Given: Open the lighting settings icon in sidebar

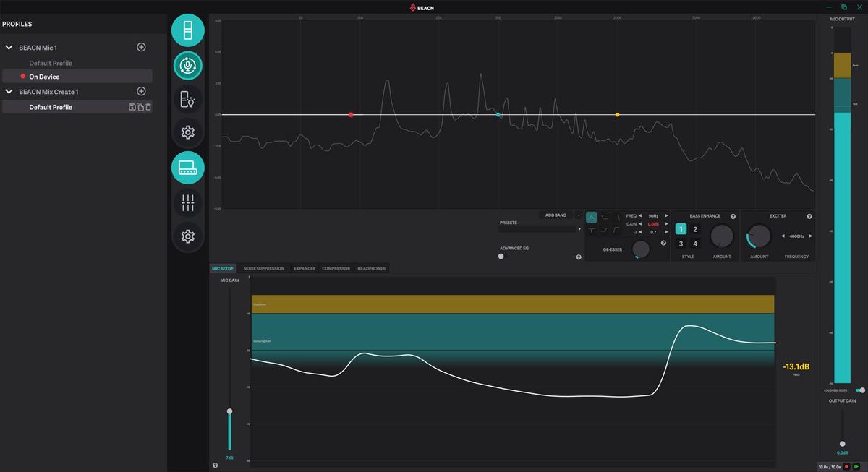Looking at the screenshot, I should 187,100.
